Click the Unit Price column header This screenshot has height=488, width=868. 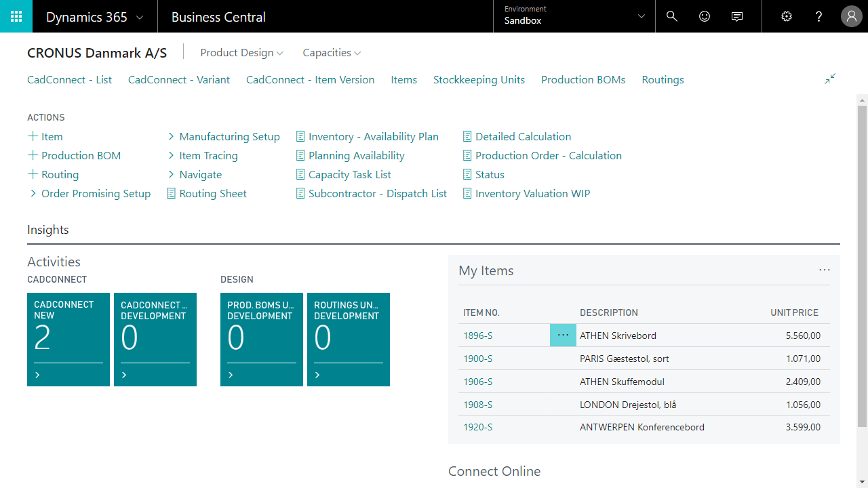(x=794, y=312)
